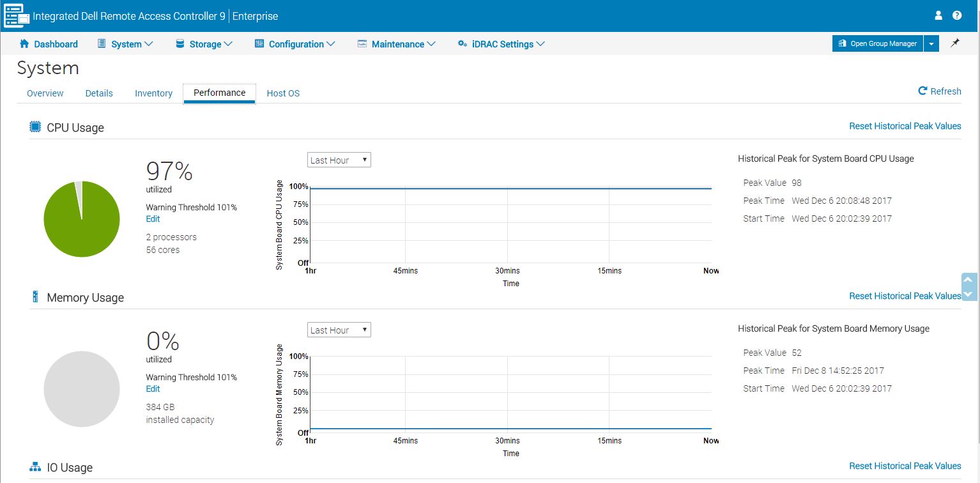This screenshot has height=483, width=980.
Task: Reset Historical Peak Values for Memory Usage
Action: [x=905, y=296]
